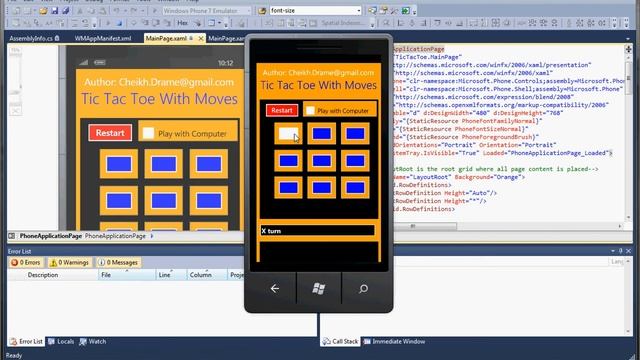Screen dimensions: 640x360
Task: Click the Align Lefts format icon
Action: pyautogui.click(x=401, y=23)
